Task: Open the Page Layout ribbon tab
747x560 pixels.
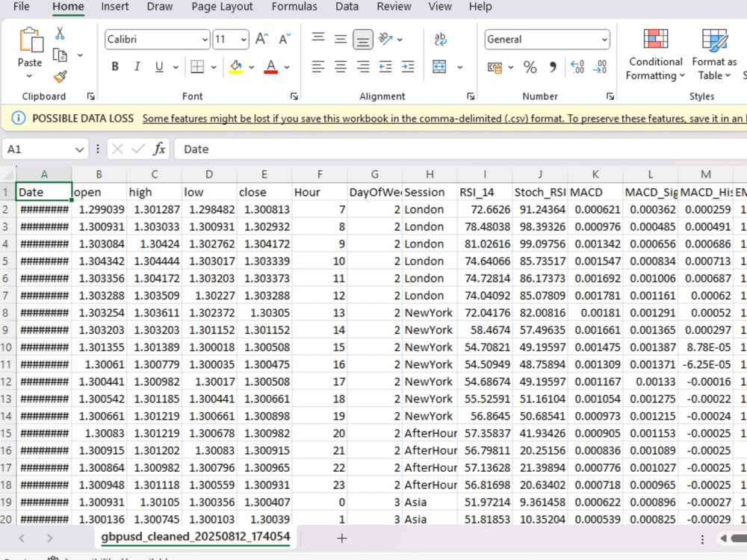Action: (x=222, y=7)
